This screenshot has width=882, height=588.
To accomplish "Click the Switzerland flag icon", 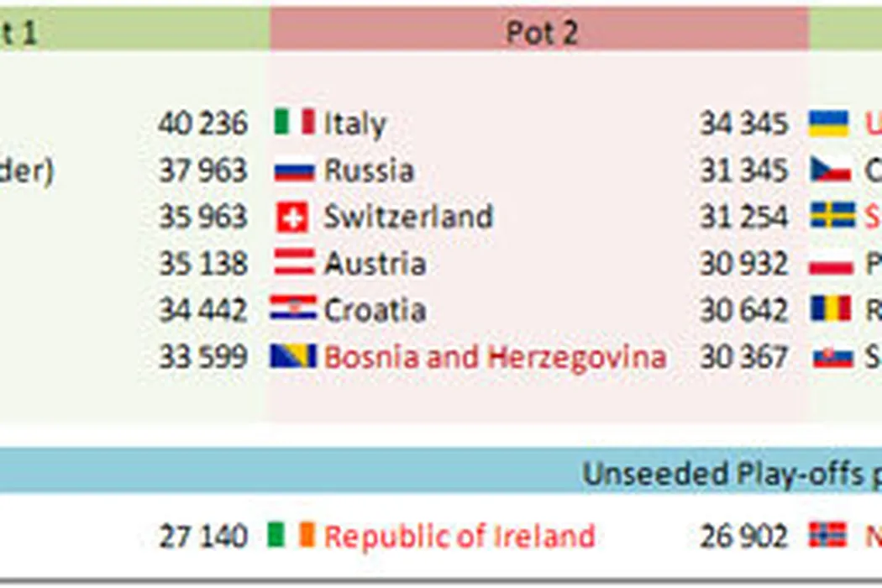I will pyautogui.click(x=293, y=218).
